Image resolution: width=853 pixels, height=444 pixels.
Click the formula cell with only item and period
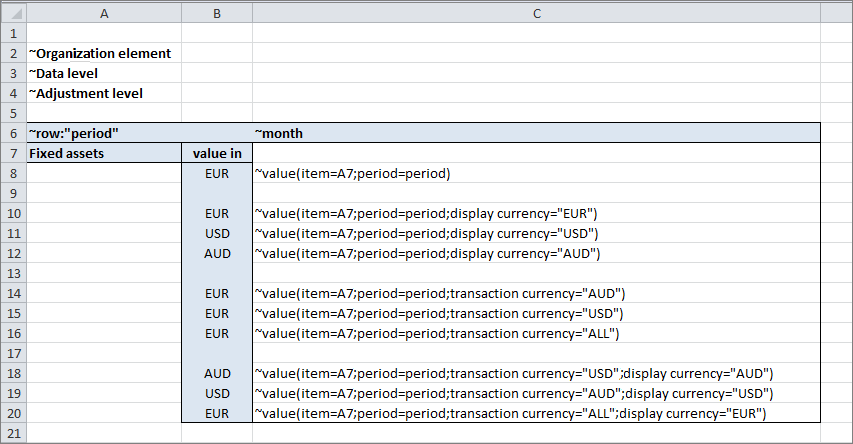tap(352, 173)
